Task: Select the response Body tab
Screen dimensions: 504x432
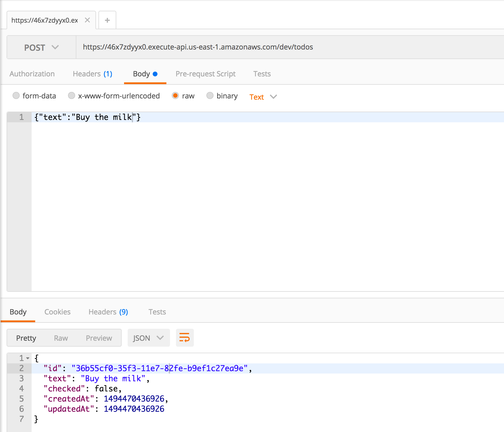Action: (18, 312)
